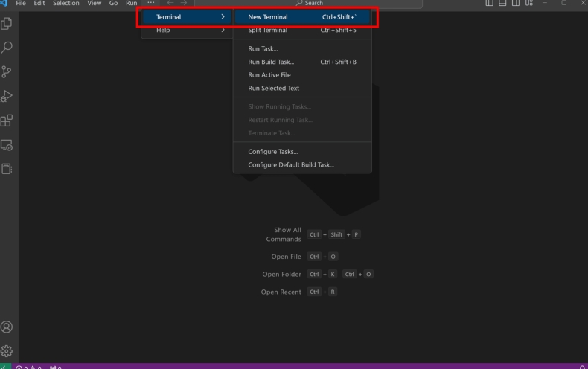Viewport: 588px width, 369px height.
Task: Open the Extensions view
Action: [x=8, y=120]
